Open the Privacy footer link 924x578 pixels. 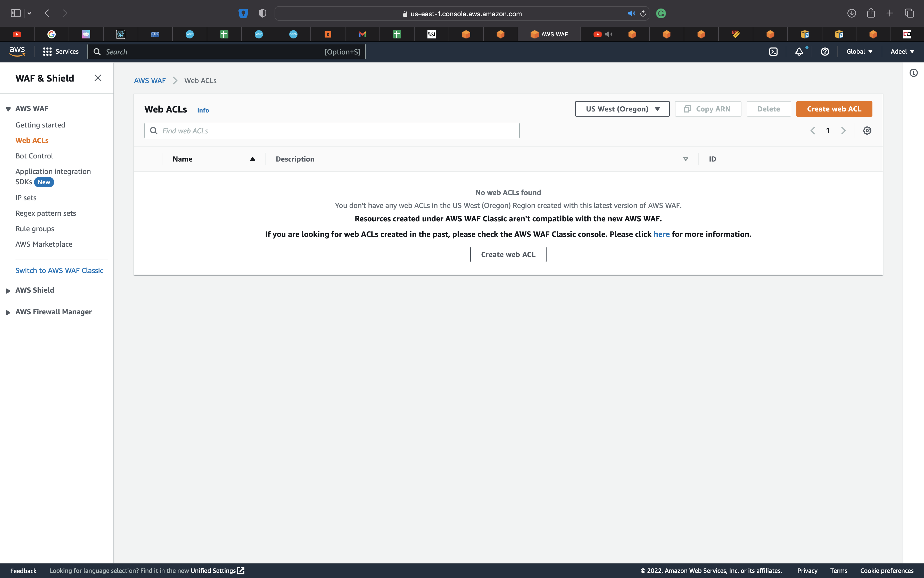(x=807, y=571)
